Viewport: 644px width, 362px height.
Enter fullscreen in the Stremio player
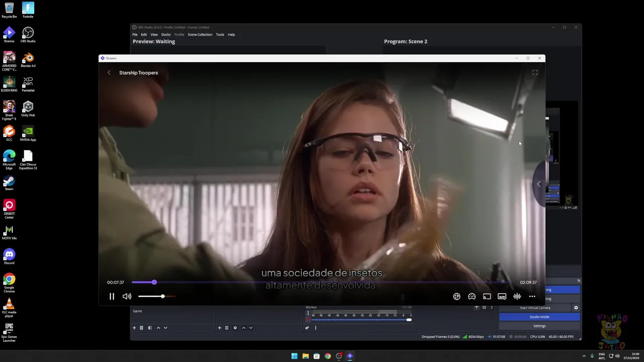click(535, 72)
